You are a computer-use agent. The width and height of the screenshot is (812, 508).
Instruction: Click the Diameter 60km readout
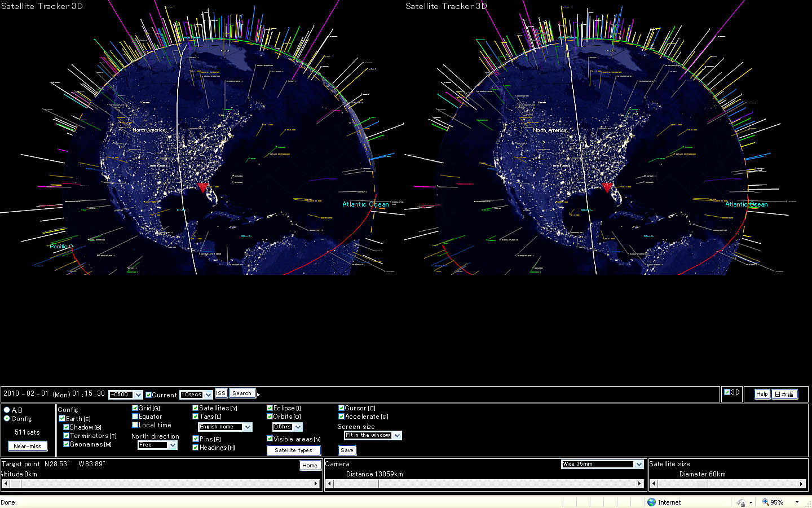click(x=703, y=474)
